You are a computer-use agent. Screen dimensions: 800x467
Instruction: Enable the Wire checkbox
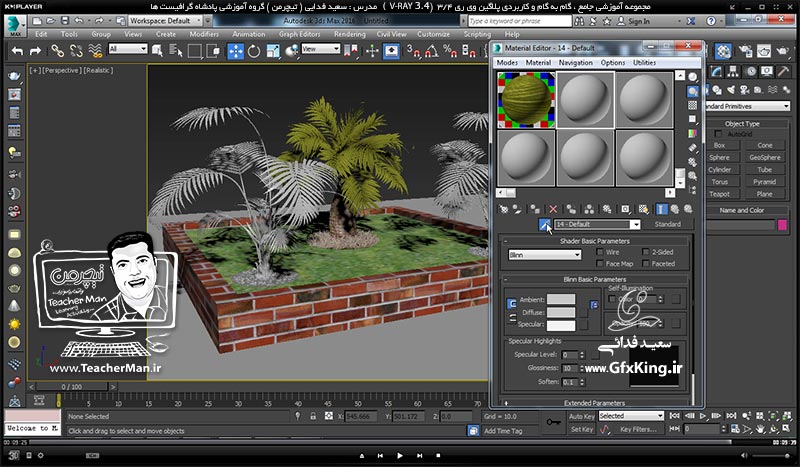coord(600,252)
